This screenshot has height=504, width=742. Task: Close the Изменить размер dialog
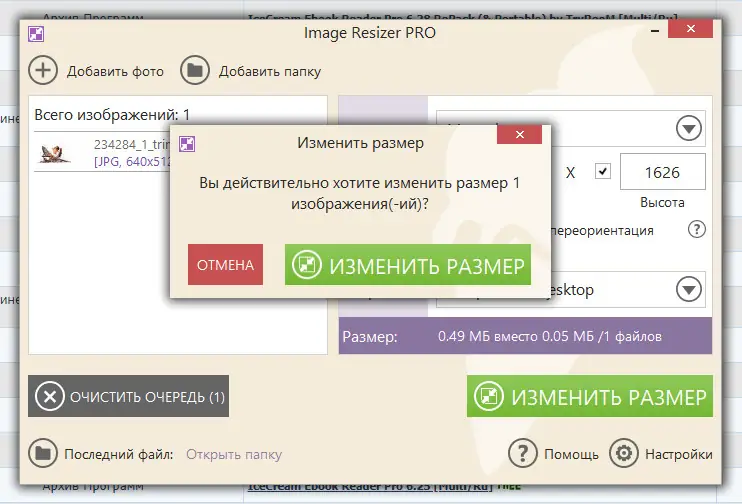point(520,135)
